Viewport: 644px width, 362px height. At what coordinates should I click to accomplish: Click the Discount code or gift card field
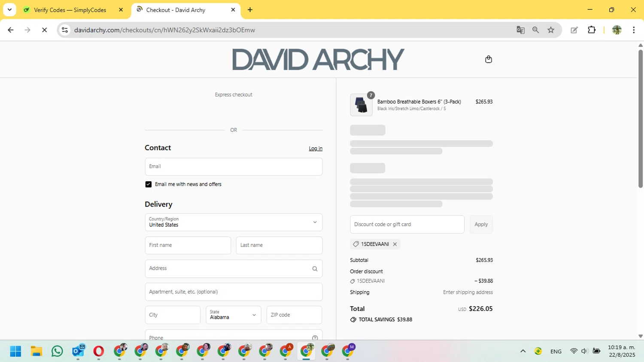407,225
